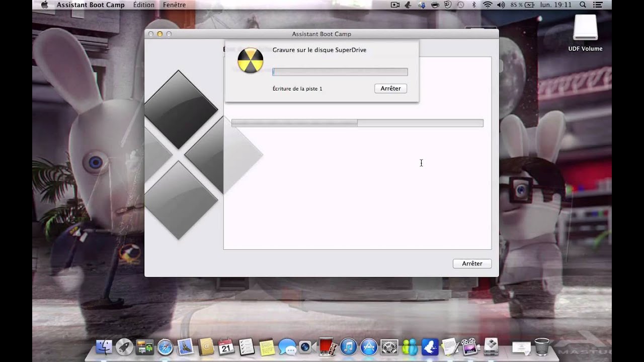Screen dimensions: 644x362
Task: Click Arrêter at bottom of Boot Camp window
Action: click(x=472, y=263)
